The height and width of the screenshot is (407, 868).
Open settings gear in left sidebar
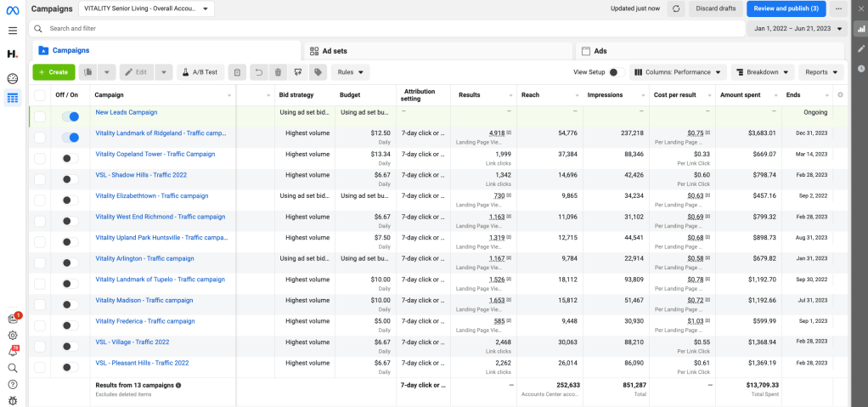(x=13, y=335)
